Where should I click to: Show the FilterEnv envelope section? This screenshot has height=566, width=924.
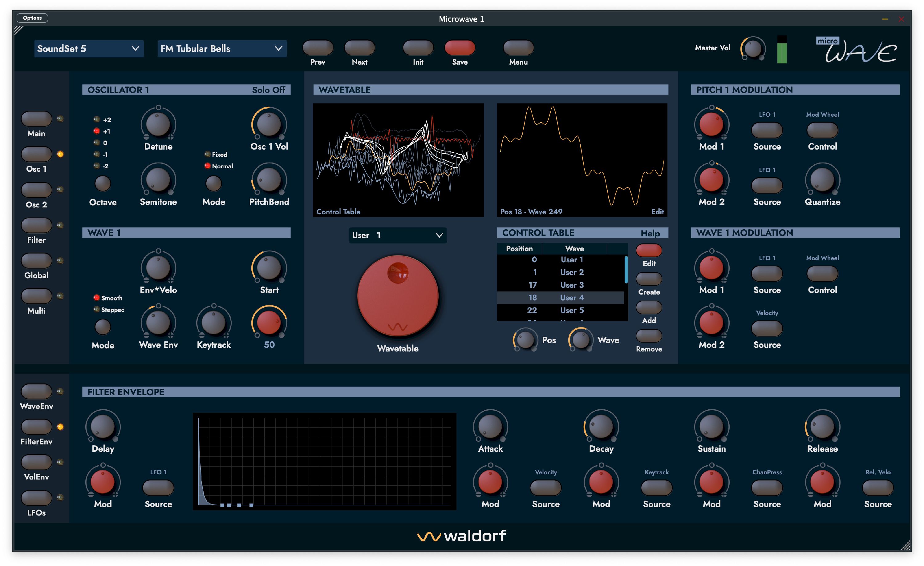[x=36, y=427]
